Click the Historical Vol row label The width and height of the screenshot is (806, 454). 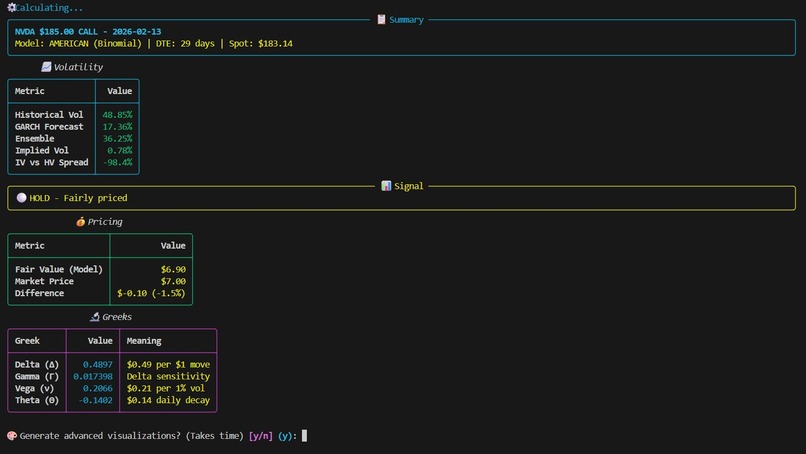[49, 115]
